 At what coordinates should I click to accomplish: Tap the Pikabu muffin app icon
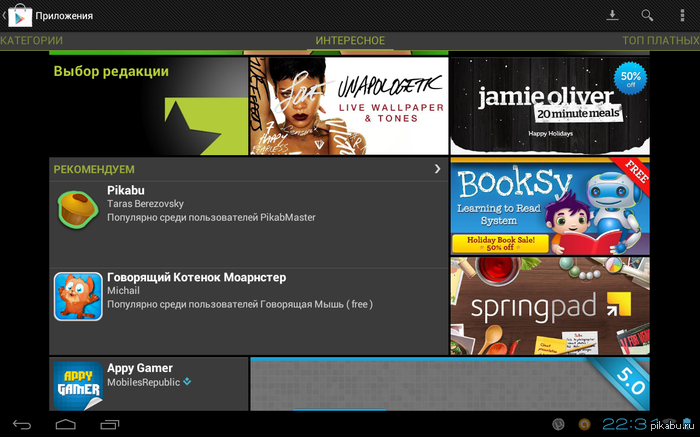[x=78, y=209]
